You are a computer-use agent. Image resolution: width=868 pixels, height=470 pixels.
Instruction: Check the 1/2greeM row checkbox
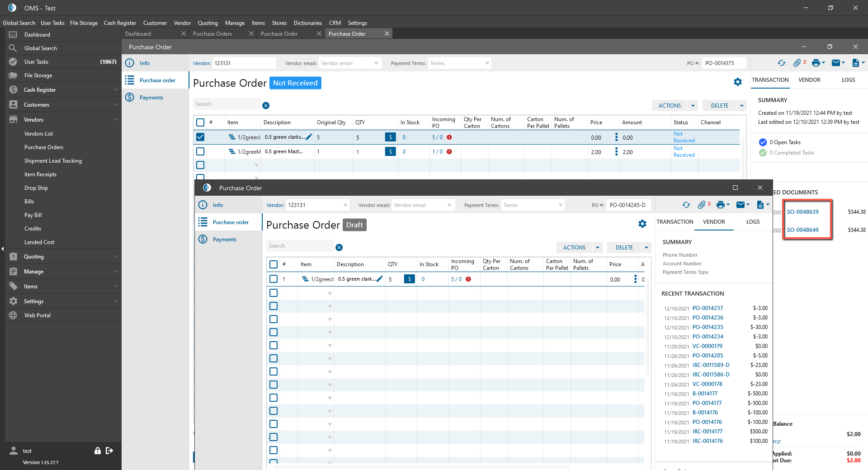click(x=200, y=151)
